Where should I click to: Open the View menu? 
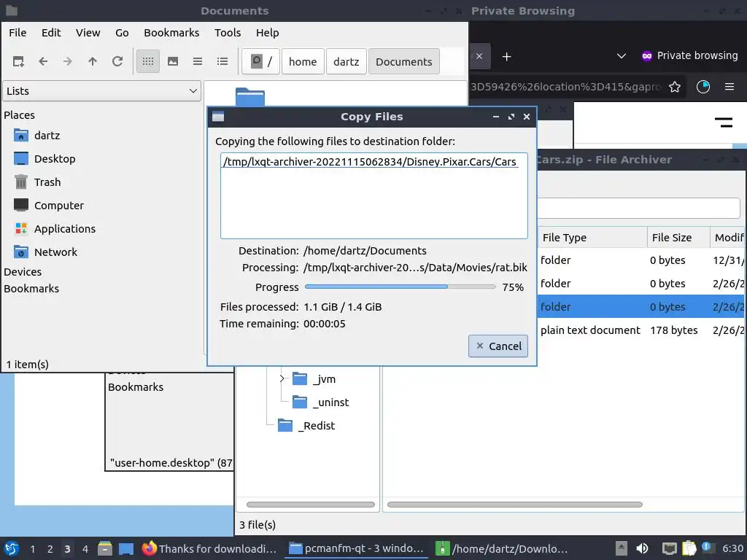click(x=88, y=33)
